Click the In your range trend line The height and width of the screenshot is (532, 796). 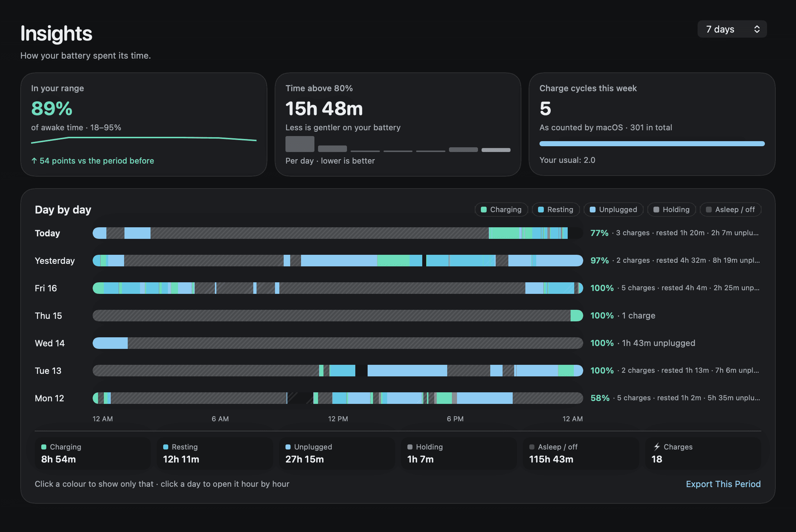[x=144, y=140]
